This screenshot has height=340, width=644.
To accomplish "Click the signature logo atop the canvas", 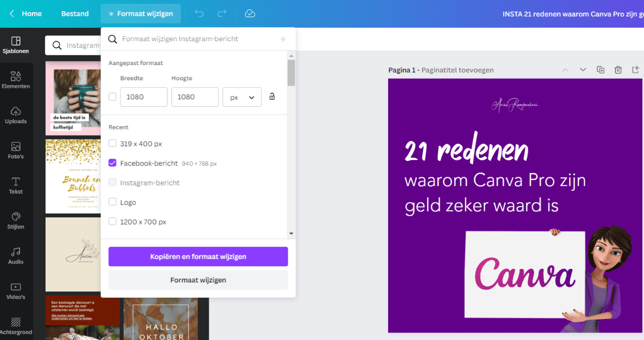I will pyautogui.click(x=515, y=105).
